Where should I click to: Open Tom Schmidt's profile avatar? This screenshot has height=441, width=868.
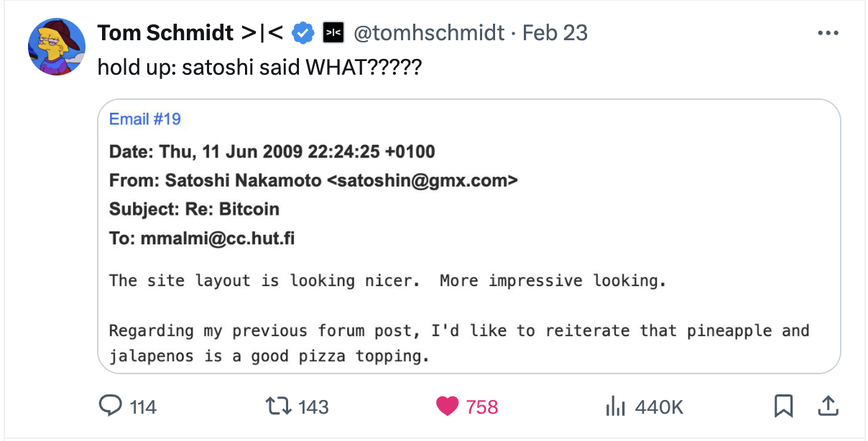(x=56, y=45)
